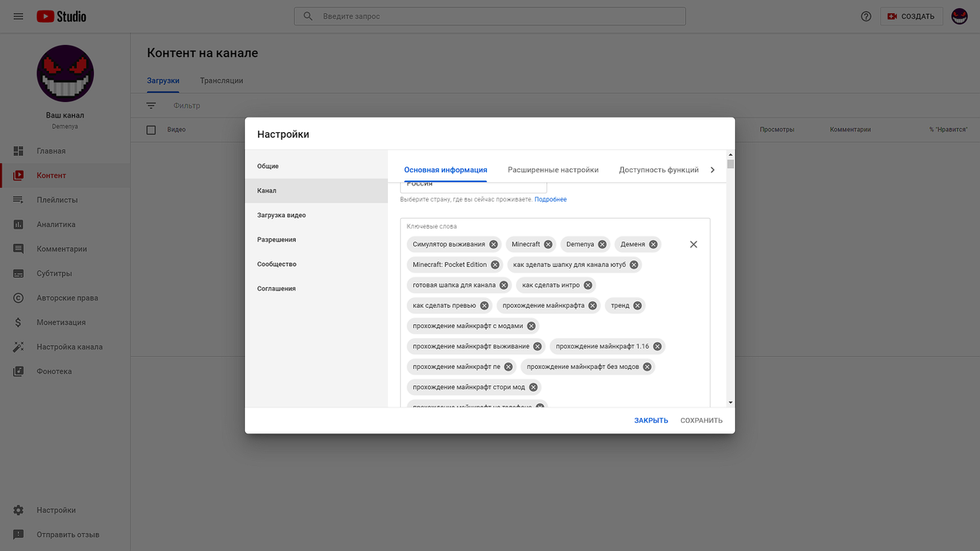This screenshot has height=551, width=980.
Task: Remove the как сделать интро keyword
Action: coord(588,285)
